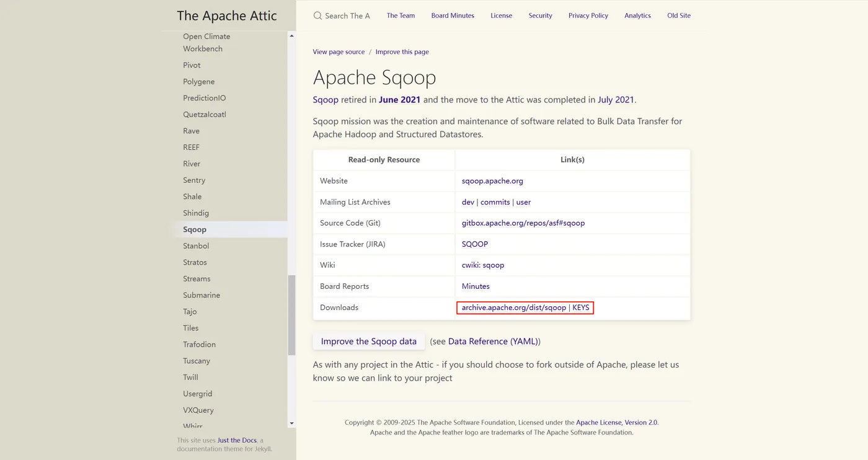Follow the June 2021 link
The image size is (868, 460).
[x=399, y=99]
